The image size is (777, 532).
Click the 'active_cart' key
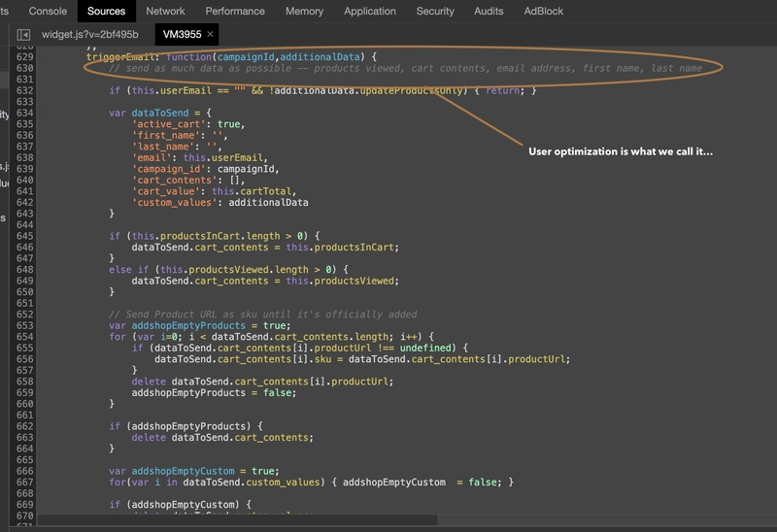pos(166,124)
